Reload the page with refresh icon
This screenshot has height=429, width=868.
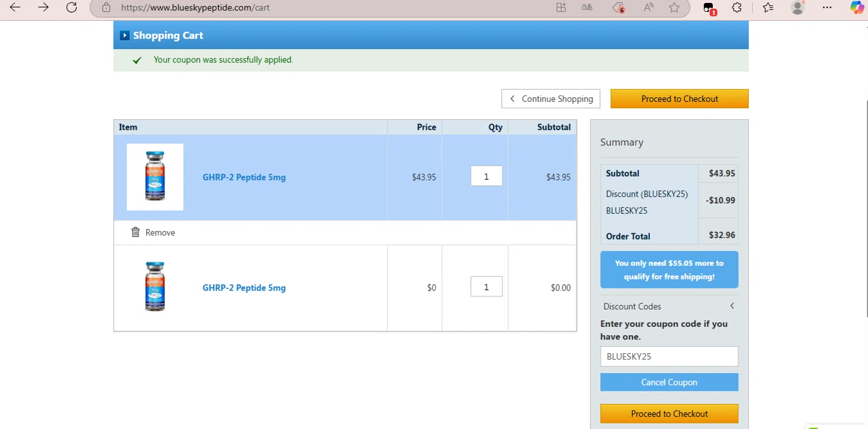[72, 8]
